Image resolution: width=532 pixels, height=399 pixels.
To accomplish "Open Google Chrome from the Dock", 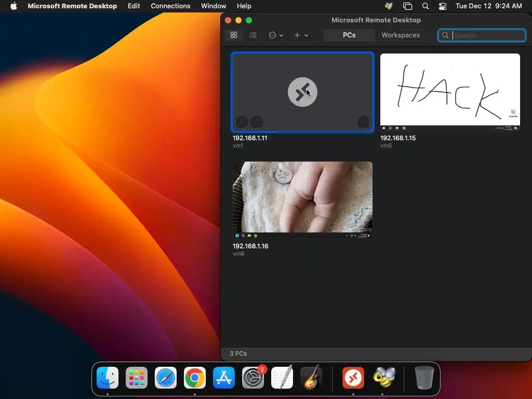I will 195,378.
